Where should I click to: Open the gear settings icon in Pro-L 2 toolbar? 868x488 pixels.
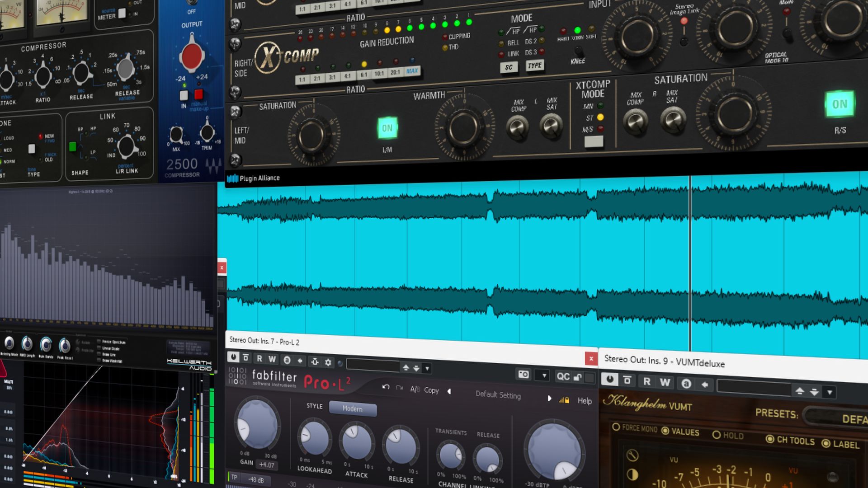pos(328,362)
